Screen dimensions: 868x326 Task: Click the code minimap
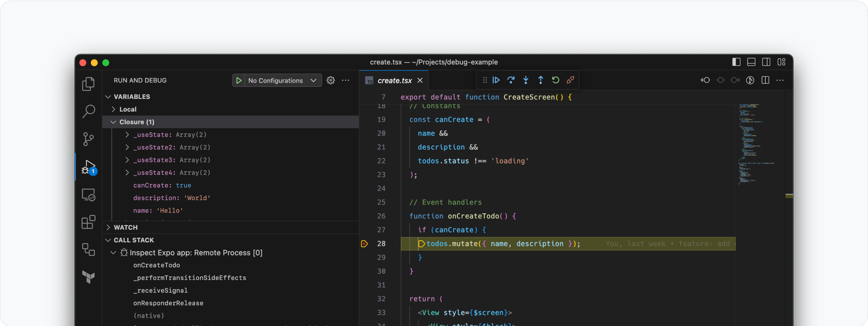(x=757, y=144)
